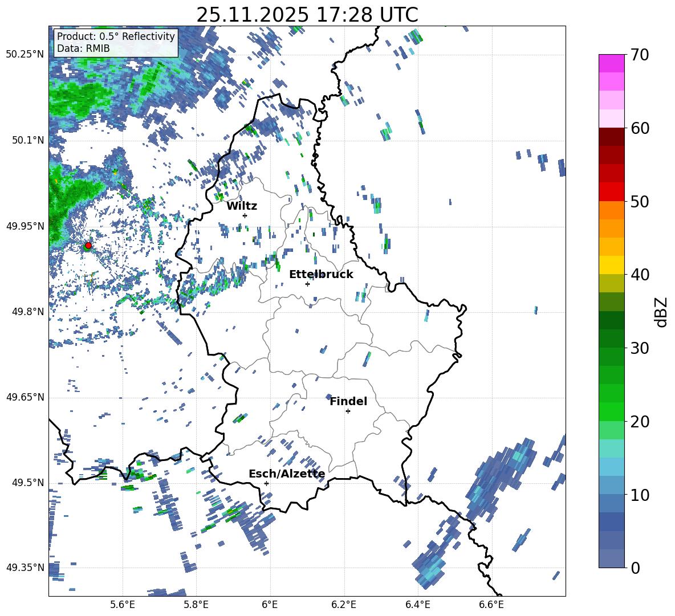Click the Ettelbruck city label
The image size is (675, 616).
coord(321,275)
